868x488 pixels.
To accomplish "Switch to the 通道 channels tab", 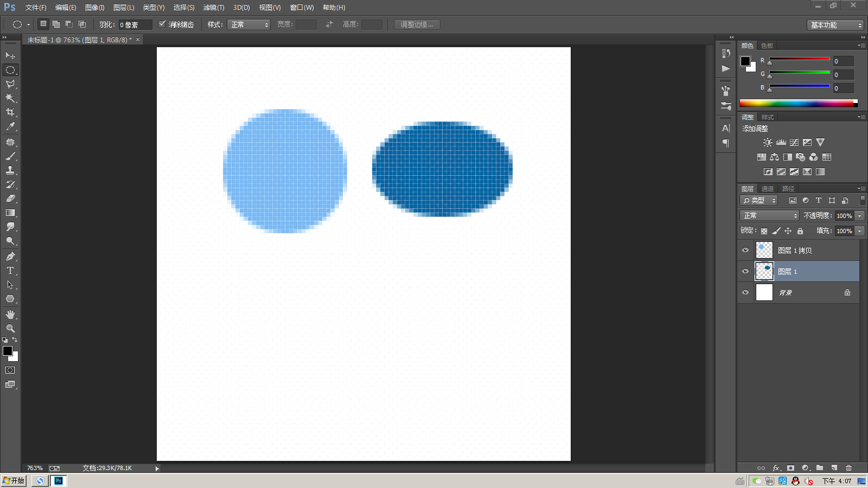I will (x=768, y=189).
